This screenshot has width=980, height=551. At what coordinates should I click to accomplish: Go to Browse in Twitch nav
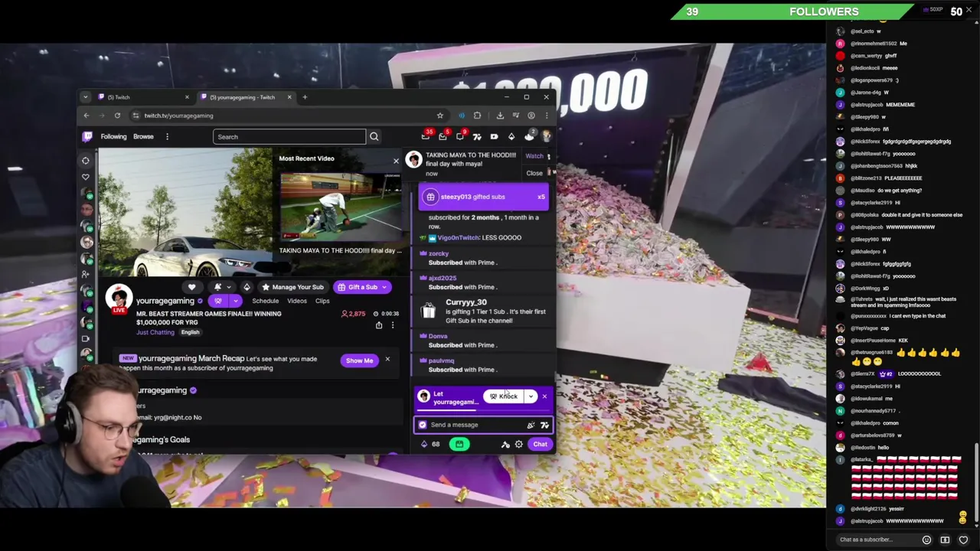(x=143, y=137)
